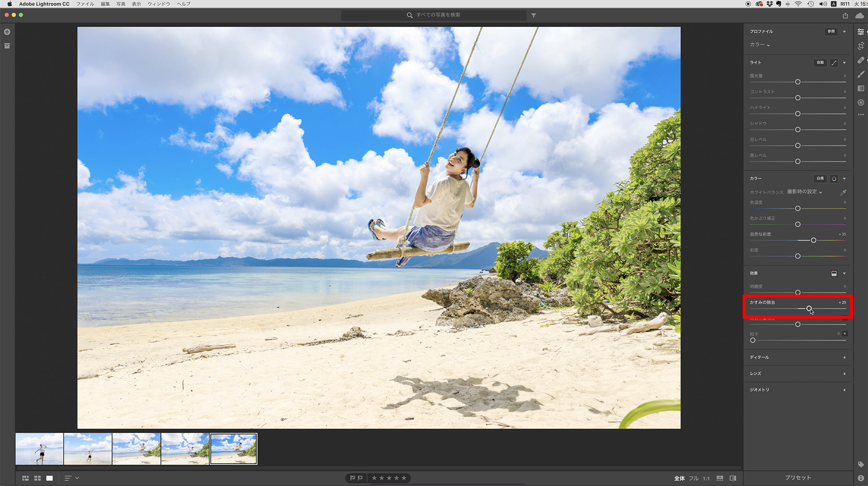Viewport: 868px width, 486px height.
Task: Click the かすみの除去 dehaze slider handle
Action: (809, 309)
